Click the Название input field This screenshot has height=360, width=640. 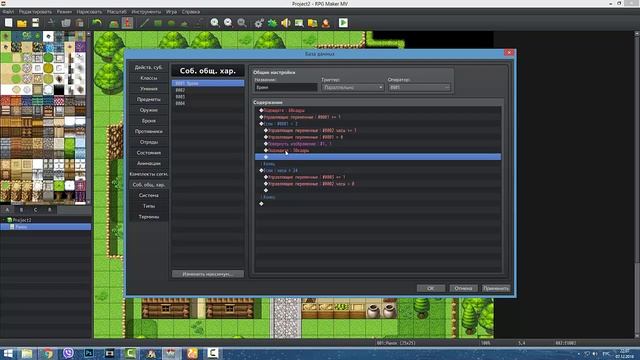click(286, 87)
